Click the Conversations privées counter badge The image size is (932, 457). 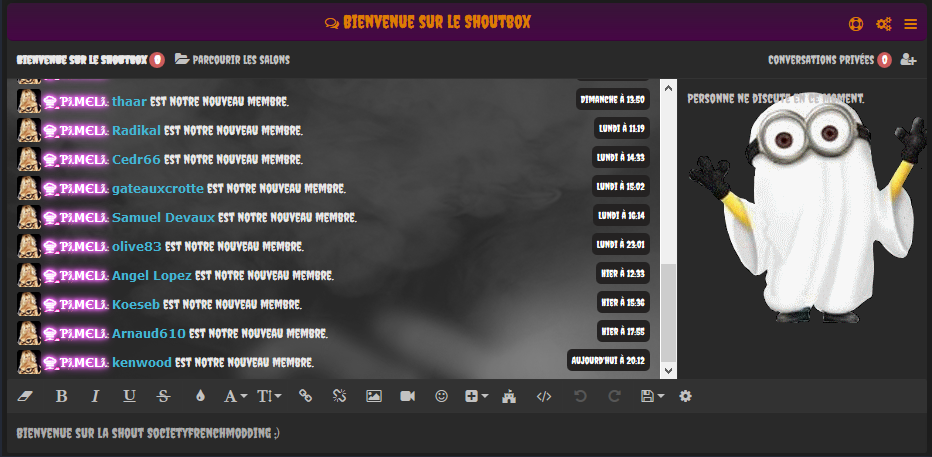point(884,60)
